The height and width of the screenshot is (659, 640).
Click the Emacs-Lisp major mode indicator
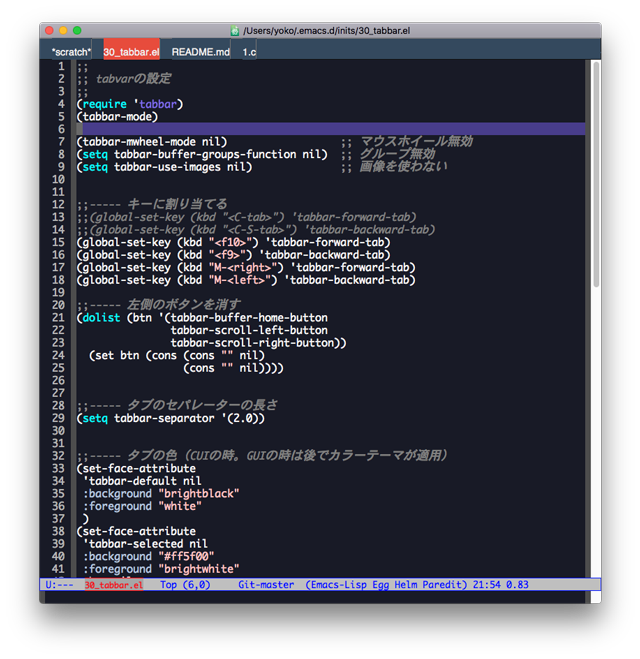click(x=338, y=585)
